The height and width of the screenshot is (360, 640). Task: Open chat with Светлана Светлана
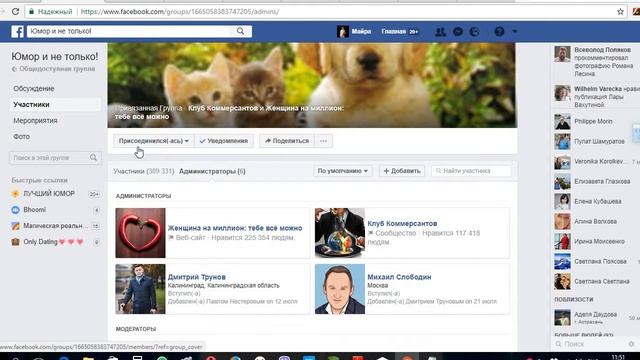point(596,281)
